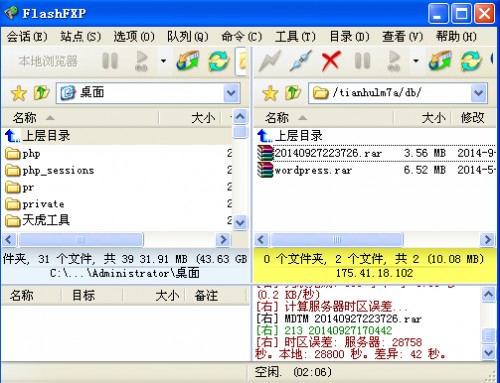This screenshot has height=383, width=500.
Task: Select 上层目录 in the remote pane
Action: [x=375, y=136]
